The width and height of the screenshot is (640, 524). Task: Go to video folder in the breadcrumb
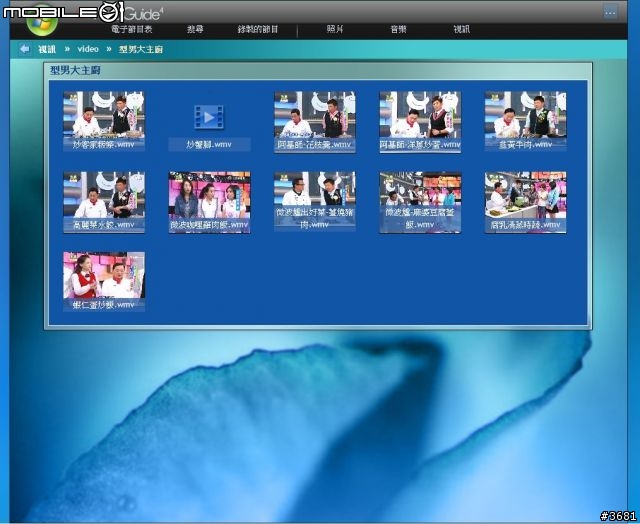[88, 49]
